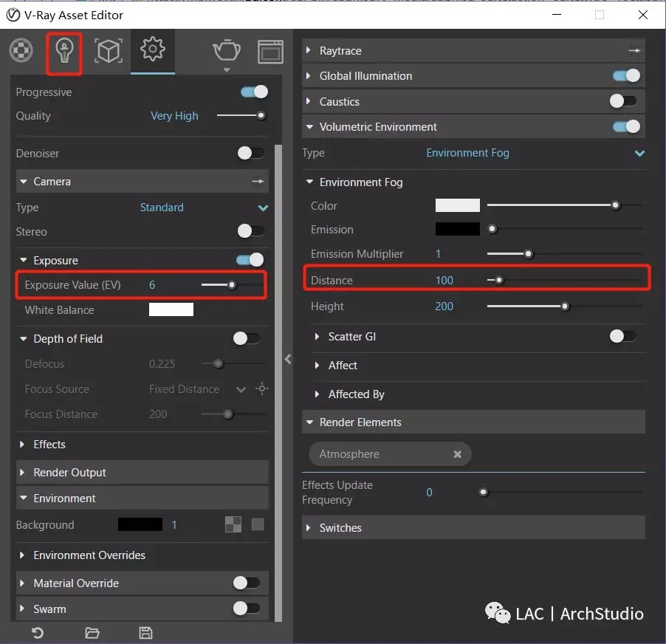
Task: Open the Environment Fog type dropdown
Action: [x=535, y=153]
